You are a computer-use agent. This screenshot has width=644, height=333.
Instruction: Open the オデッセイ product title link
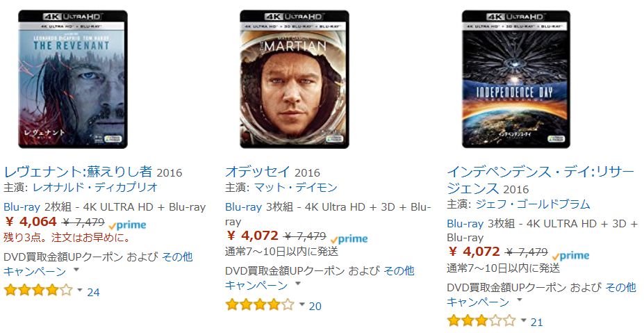click(x=258, y=172)
